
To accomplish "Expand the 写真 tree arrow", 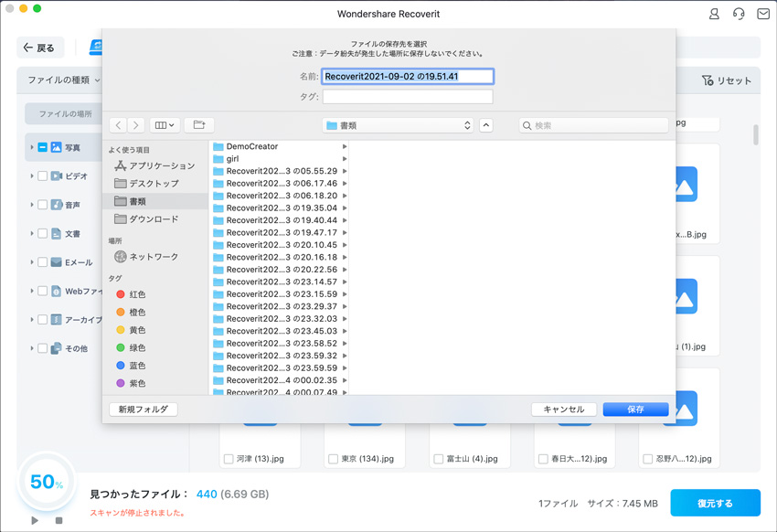I will [32, 147].
